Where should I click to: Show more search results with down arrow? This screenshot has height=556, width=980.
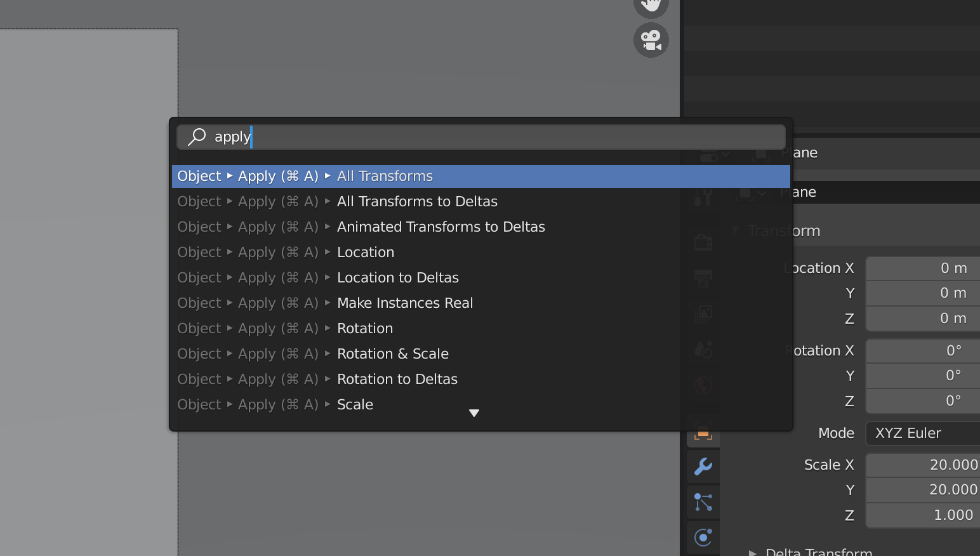[473, 413]
